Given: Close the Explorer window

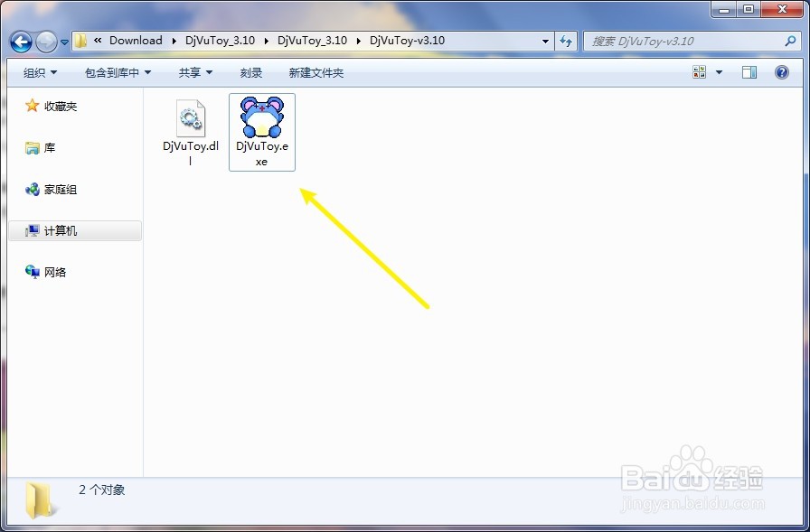Looking at the screenshot, I should [782, 10].
